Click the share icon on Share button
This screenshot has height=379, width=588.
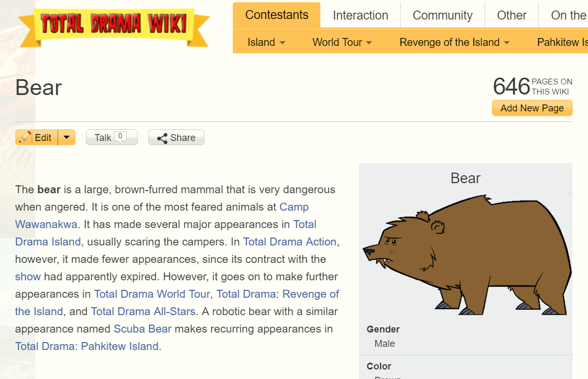tap(162, 138)
